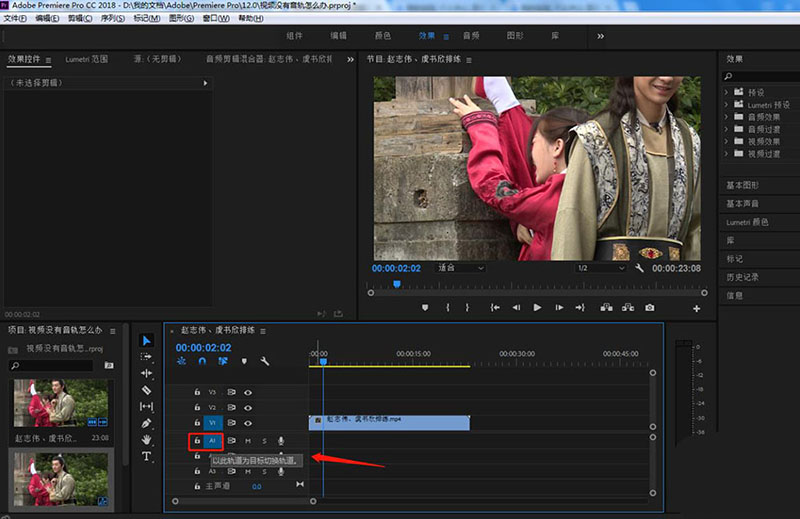800x519 pixels.
Task: Expand the Lumetri 预设 folder
Action: [728, 104]
